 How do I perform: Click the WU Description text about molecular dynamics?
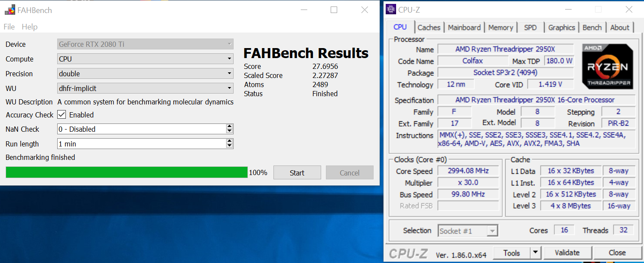(146, 102)
